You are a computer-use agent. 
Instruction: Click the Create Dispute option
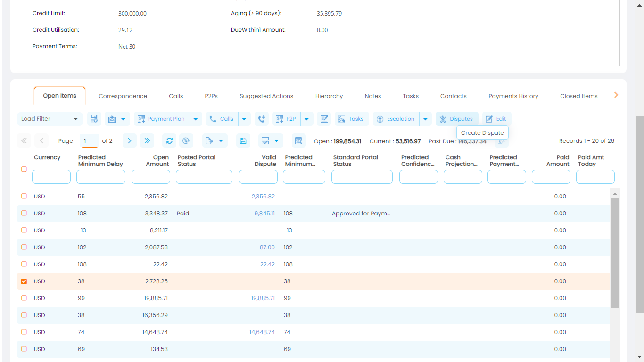pos(482,132)
